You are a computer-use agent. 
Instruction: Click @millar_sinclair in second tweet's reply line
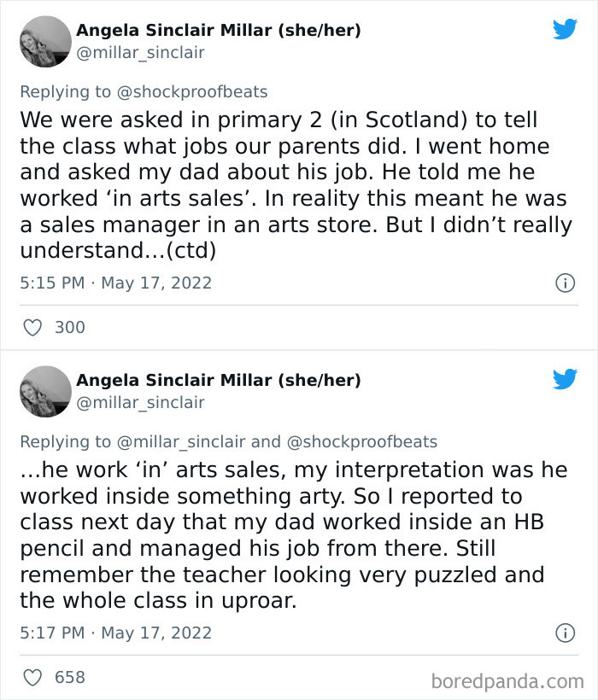pos(180,441)
